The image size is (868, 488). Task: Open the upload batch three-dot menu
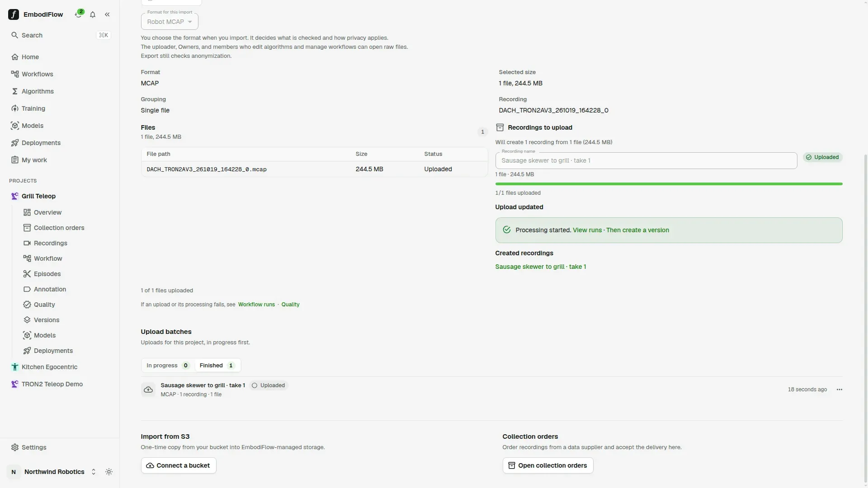tap(840, 389)
